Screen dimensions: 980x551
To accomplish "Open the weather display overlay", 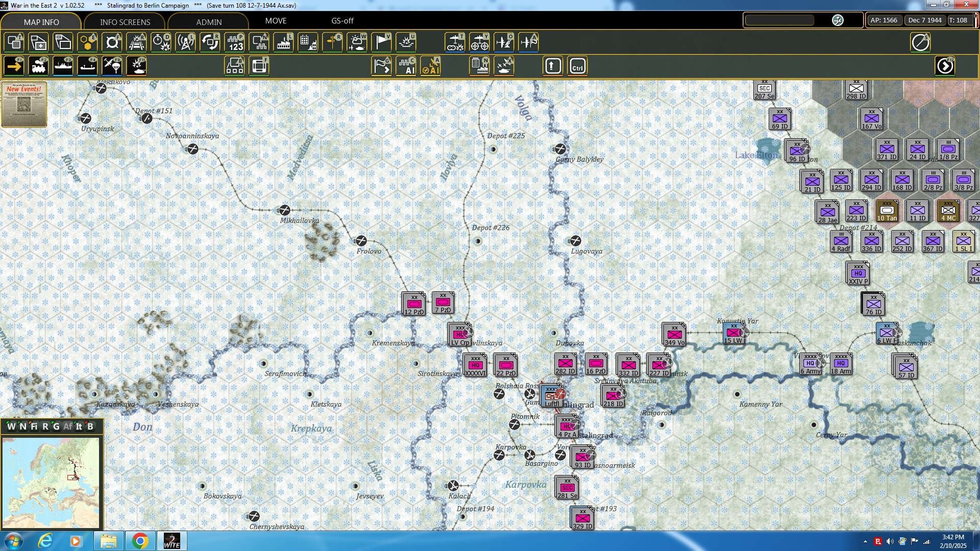I will (x=357, y=42).
